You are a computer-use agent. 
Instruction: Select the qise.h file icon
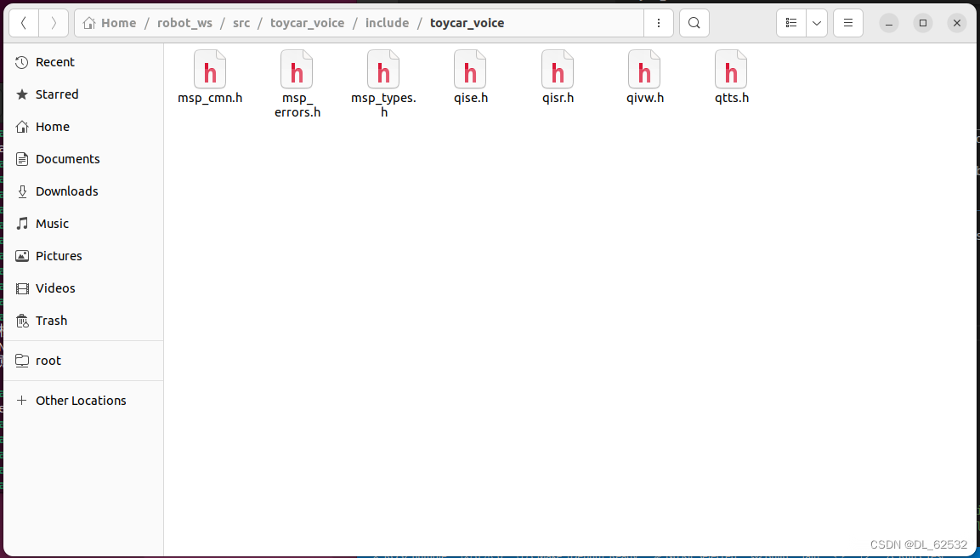(471, 69)
